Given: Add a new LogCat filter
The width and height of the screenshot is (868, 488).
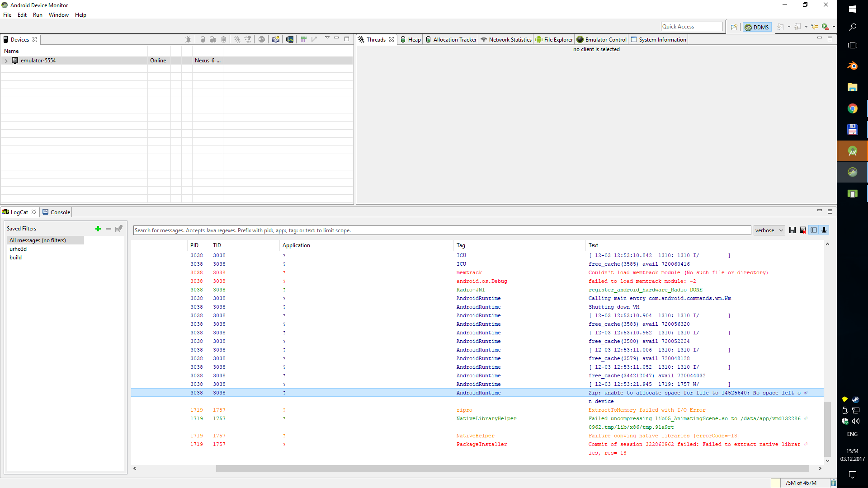Looking at the screenshot, I should pos(98,229).
